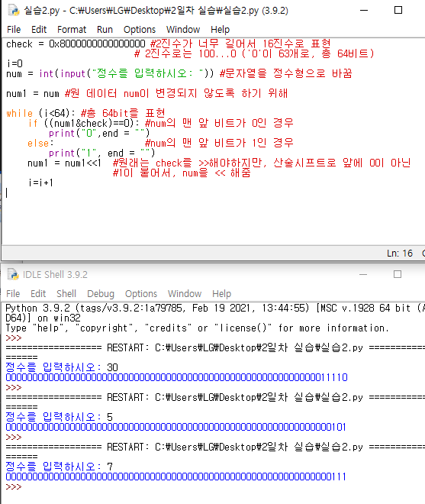This screenshot has height=504, width=425.
Task: Open the Options menu in the editor window
Action: pyautogui.click(x=140, y=30)
